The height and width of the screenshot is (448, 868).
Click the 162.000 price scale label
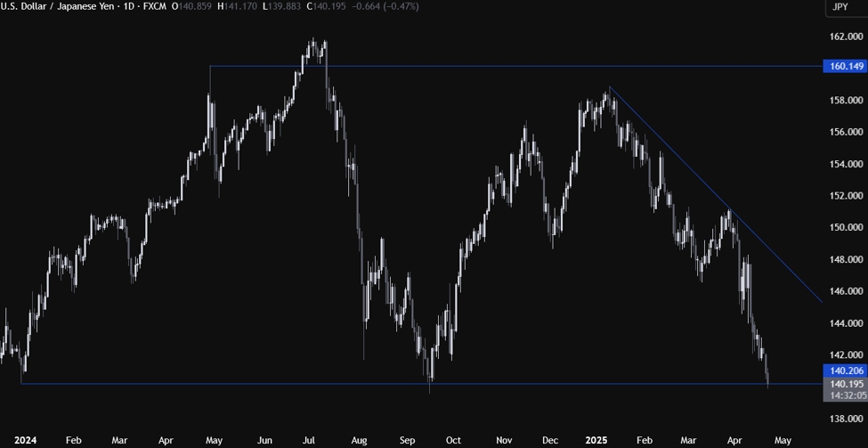coord(847,37)
